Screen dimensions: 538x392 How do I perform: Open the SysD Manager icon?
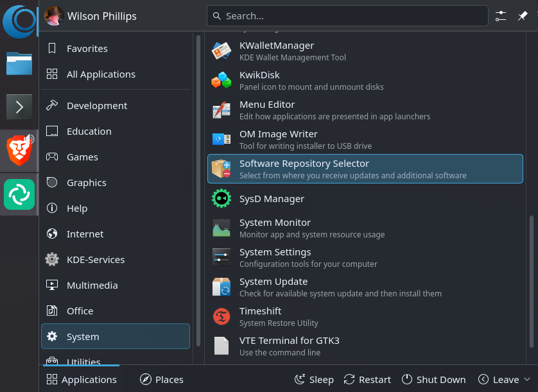coord(221,199)
